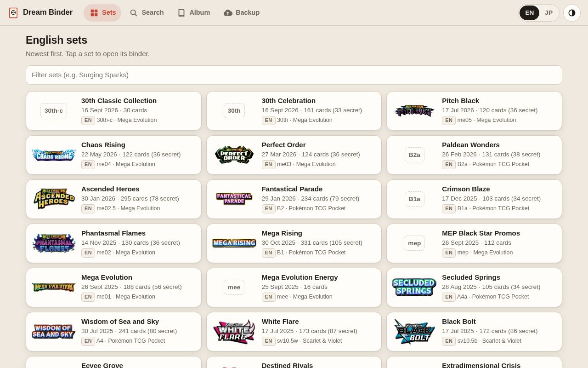Image resolution: width=588 pixels, height=368 pixels.
Task: Open the Paldean Wonders set title
Action: pyautogui.click(x=471, y=145)
